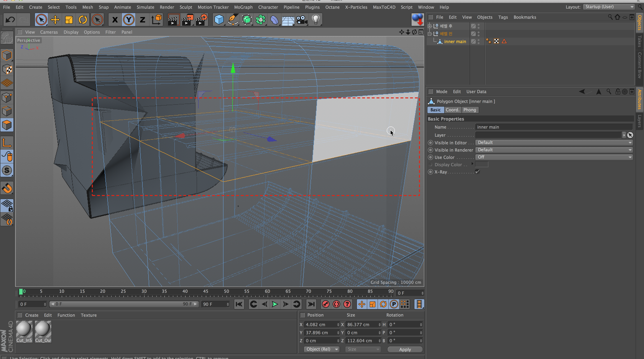The image size is (644, 359).
Task: Click the Undo arrow in the toolbar
Action: pyautogui.click(x=10, y=20)
